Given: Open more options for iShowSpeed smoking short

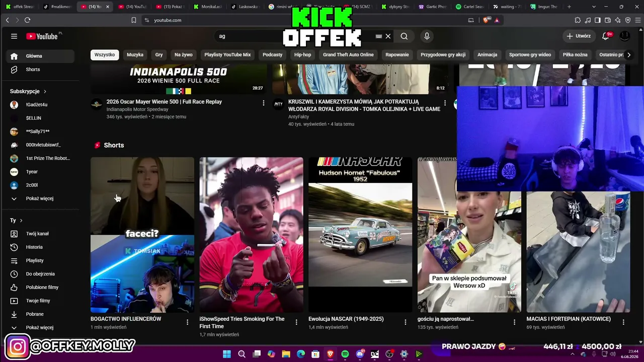Looking at the screenshot, I should (296, 322).
